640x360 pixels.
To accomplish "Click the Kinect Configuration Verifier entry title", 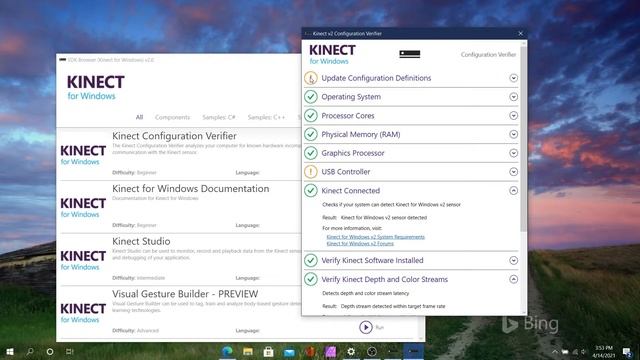I will (174, 136).
